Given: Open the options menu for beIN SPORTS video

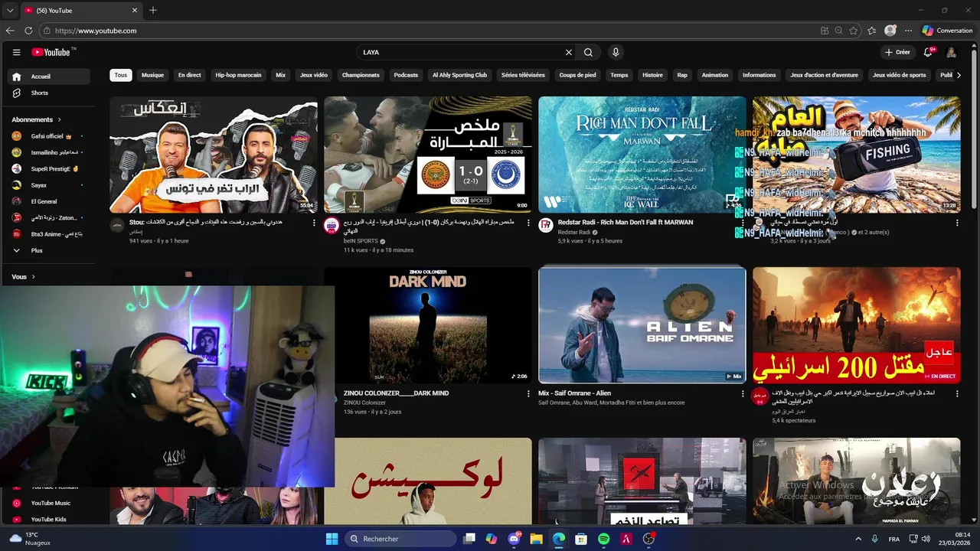Looking at the screenshot, I should [x=528, y=223].
